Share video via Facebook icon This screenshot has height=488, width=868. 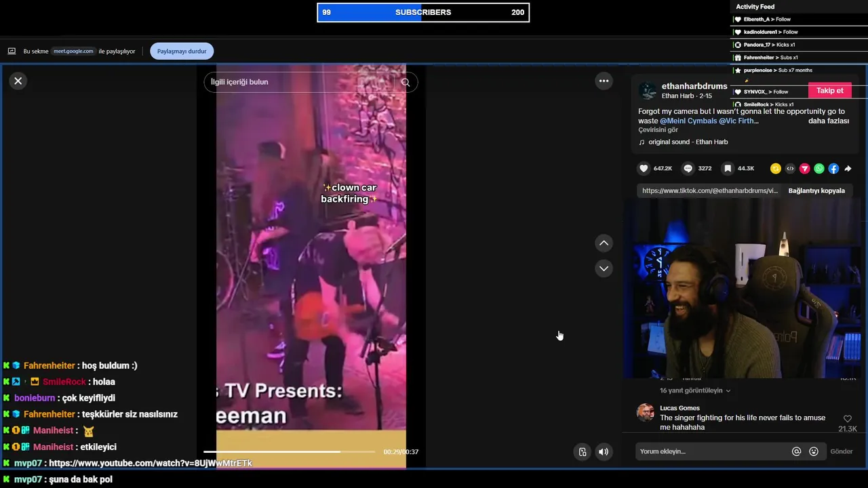[833, 169]
